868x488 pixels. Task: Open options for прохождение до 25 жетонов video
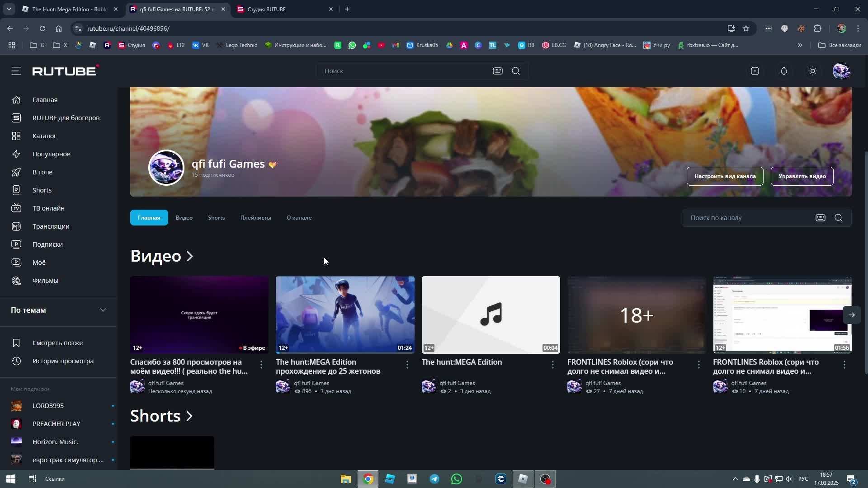(407, 365)
